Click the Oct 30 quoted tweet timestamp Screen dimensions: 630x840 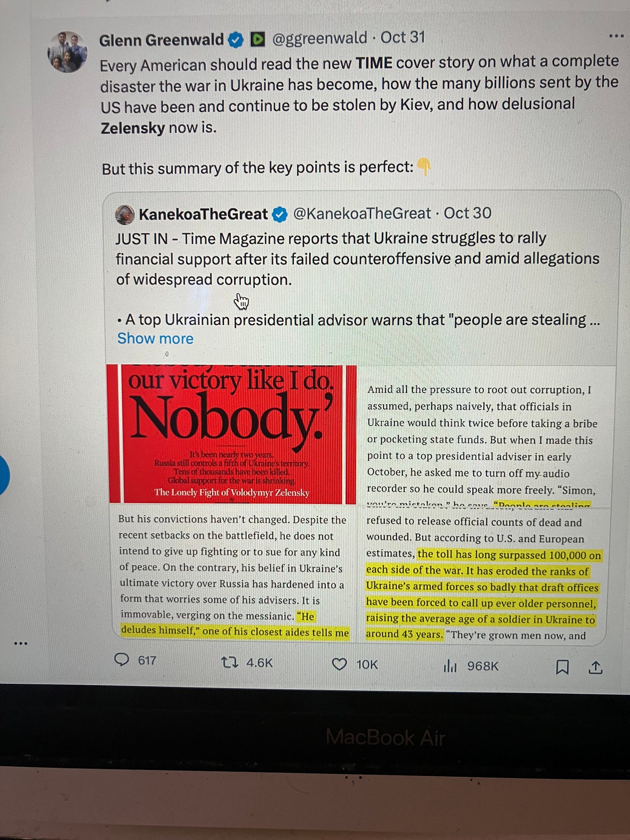click(x=467, y=213)
